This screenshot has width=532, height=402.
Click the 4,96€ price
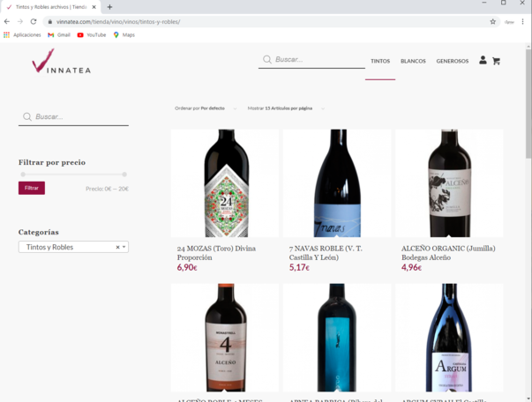(411, 267)
